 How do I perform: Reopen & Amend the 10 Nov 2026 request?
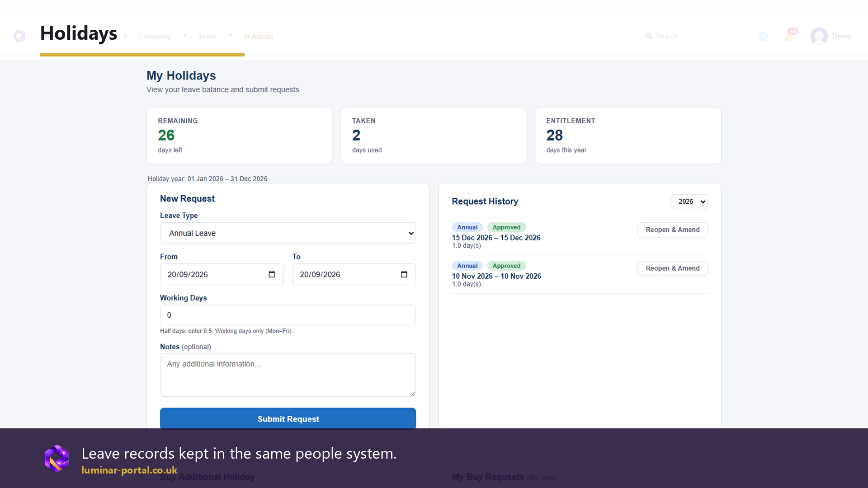(673, 268)
